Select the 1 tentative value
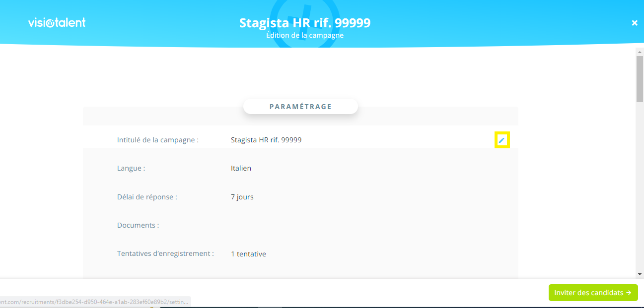This screenshot has width=644, height=308. pos(248,254)
